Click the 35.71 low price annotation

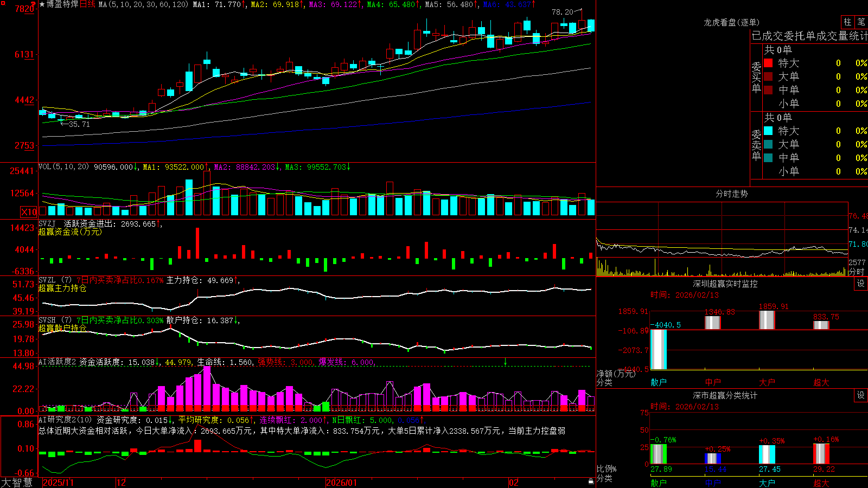point(79,124)
